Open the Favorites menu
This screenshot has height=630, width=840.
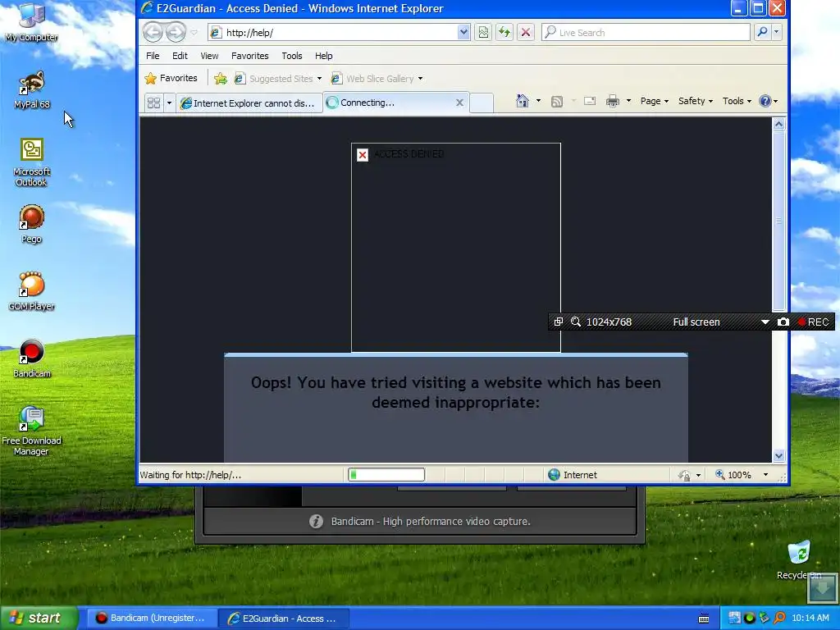(x=249, y=56)
